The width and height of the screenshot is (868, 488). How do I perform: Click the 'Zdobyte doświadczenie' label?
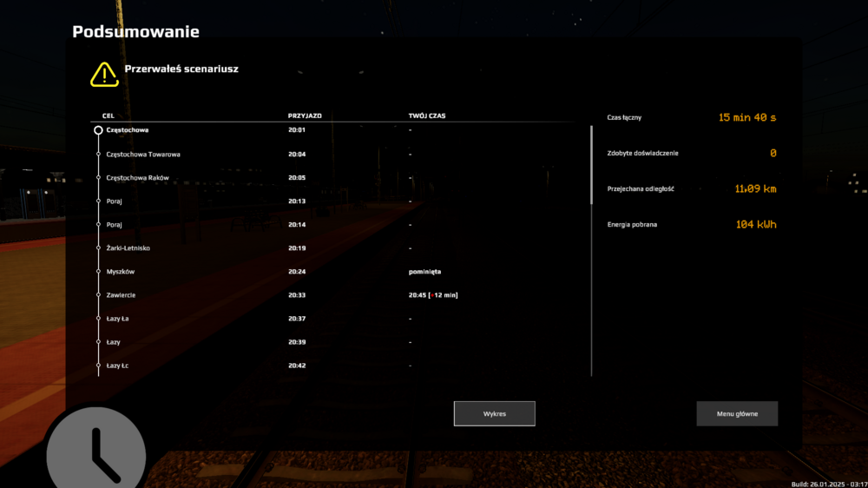(x=642, y=154)
